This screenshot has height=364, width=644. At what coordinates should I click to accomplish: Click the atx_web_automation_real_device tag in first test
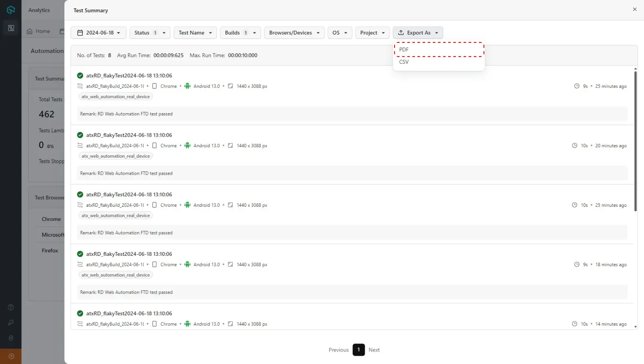116,97
